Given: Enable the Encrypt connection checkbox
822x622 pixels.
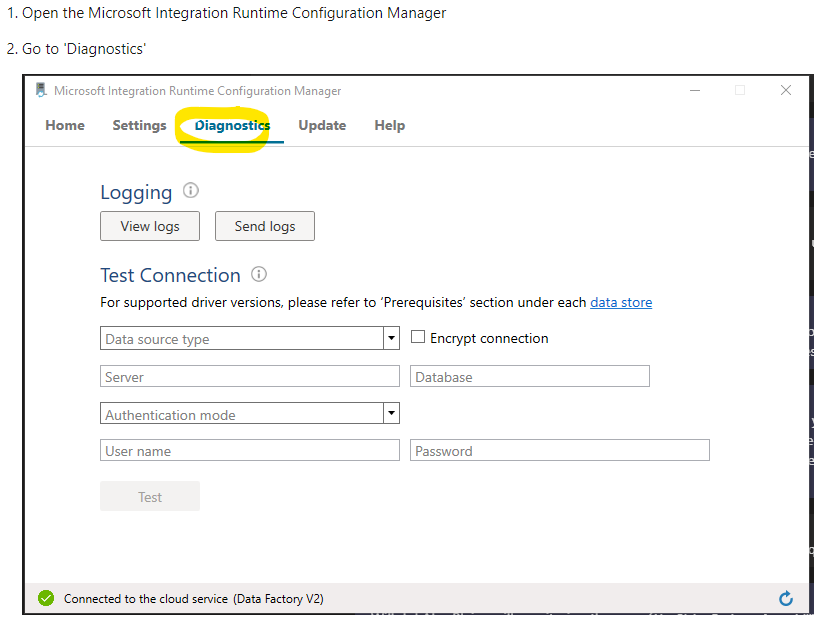Looking at the screenshot, I should [418, 337].
